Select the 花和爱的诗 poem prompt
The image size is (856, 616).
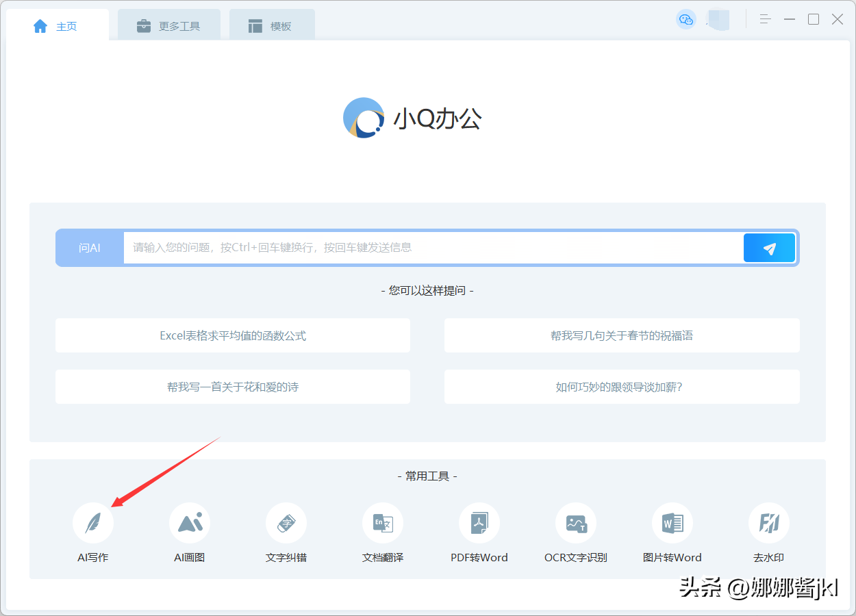pos(233,387)
